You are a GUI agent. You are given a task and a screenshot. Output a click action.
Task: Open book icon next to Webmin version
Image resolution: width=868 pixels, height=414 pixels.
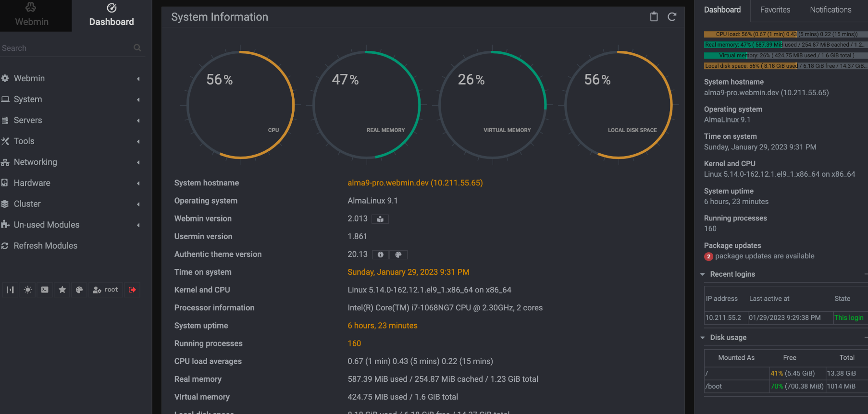tap(380, 219)
